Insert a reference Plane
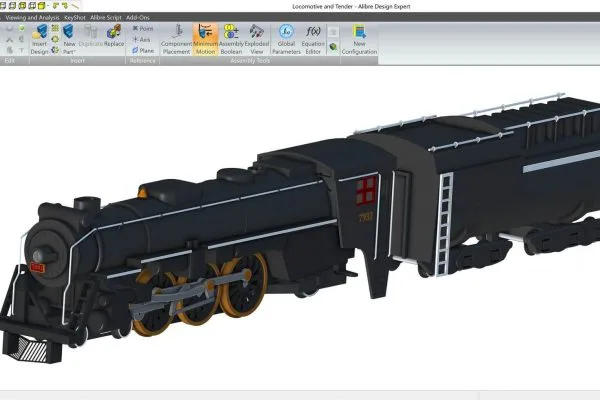The height and width of the screenshot is (400, 600). point(143,50)
